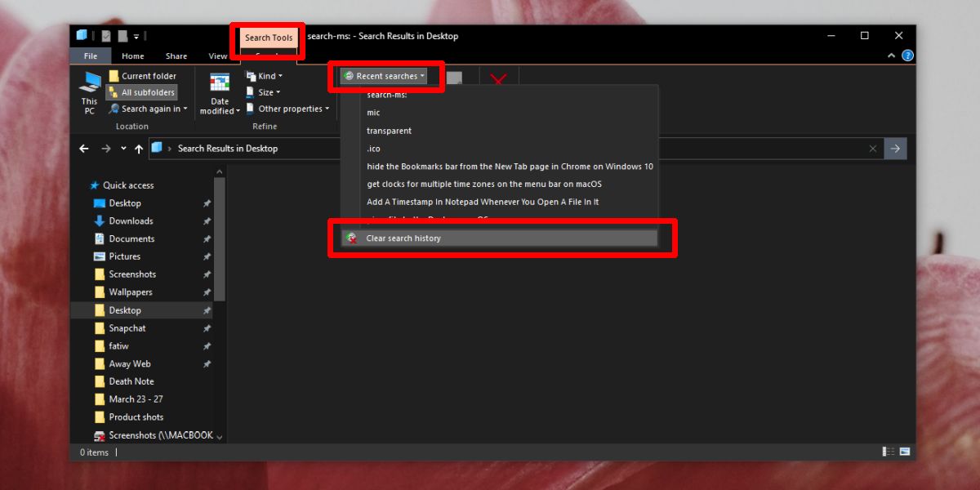Open the Snapchat folder
Viewport: 980px width, 490px height.
[127, 328]
